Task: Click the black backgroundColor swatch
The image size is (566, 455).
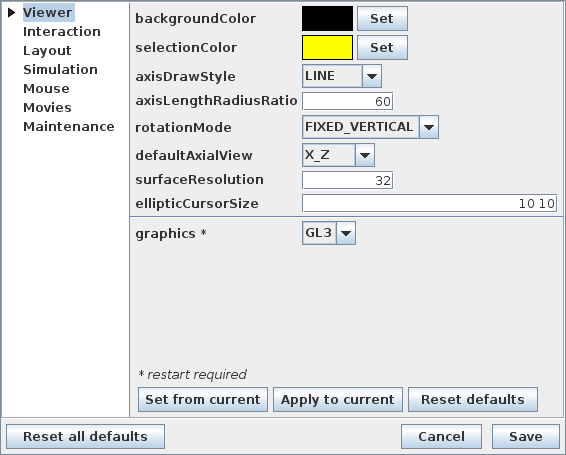Action: [327, 18]
